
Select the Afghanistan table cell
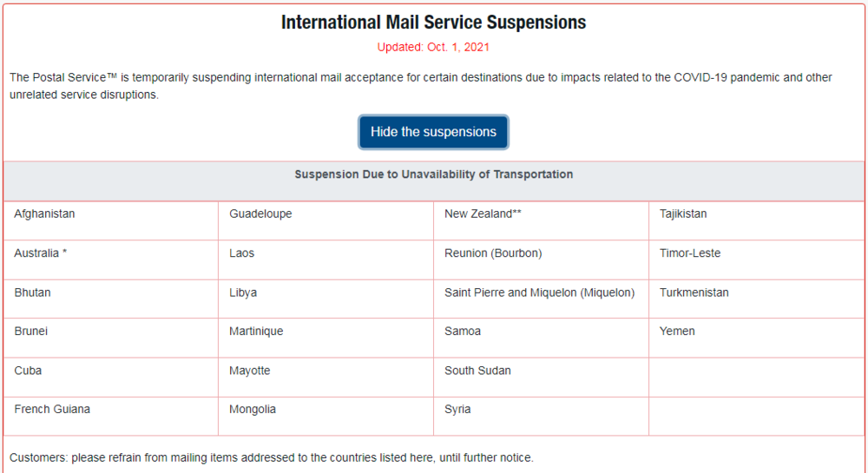(x=44, y=214)
